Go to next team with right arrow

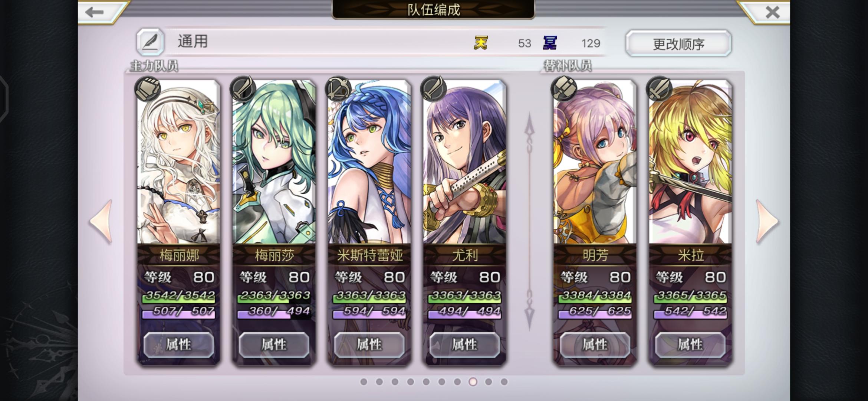(x=767, y=222)
